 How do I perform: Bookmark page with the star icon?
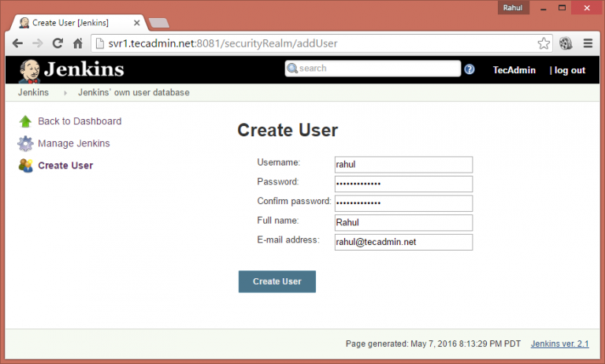coord(544,43)
